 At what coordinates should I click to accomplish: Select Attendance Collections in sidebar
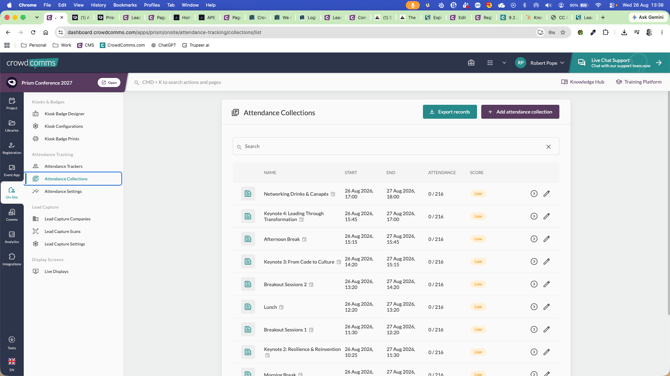click(x=73, y=179)
